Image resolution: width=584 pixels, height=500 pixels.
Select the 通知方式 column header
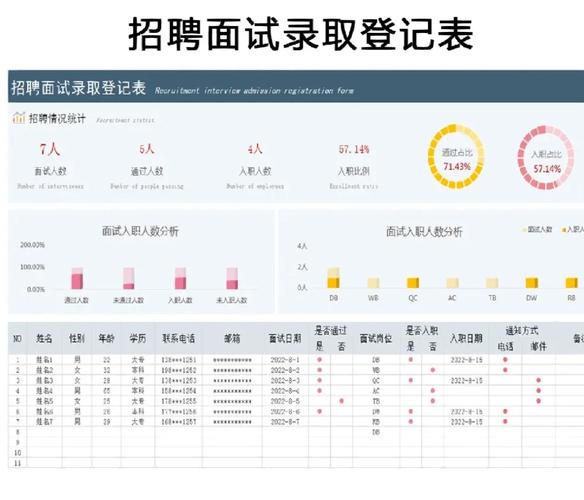click(522, 330)
